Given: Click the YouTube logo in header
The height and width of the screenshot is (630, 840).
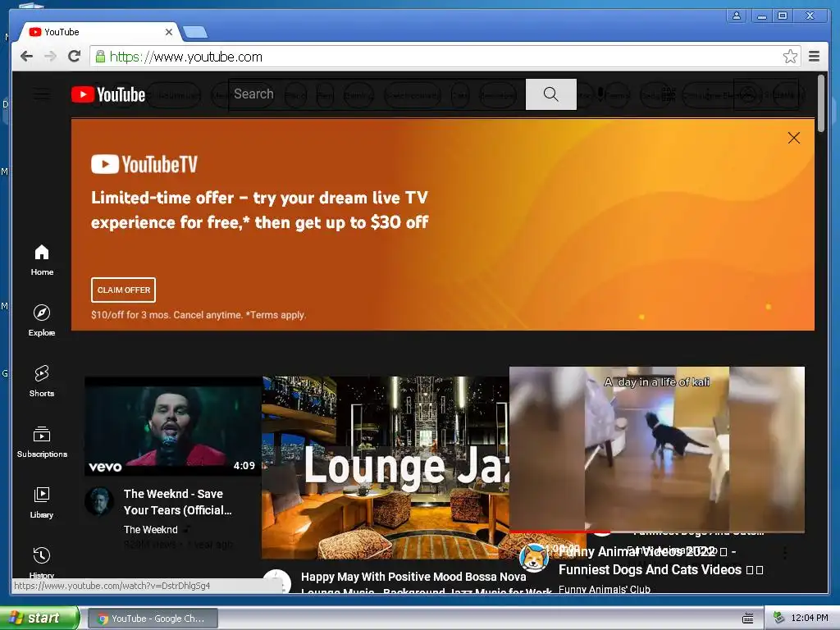Looking at the screenshot, I should (x=108, y=95).
